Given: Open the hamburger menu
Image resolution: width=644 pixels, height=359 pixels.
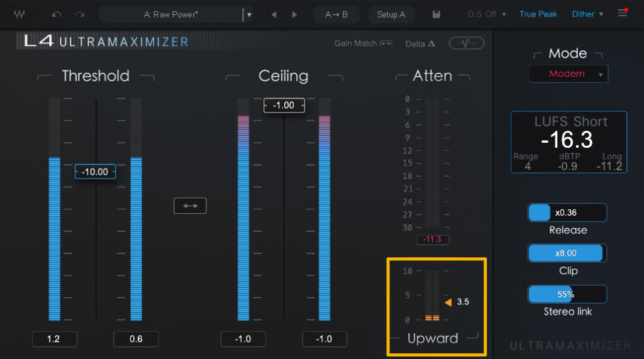Looking at the screenshot, I should click(623, 13).
